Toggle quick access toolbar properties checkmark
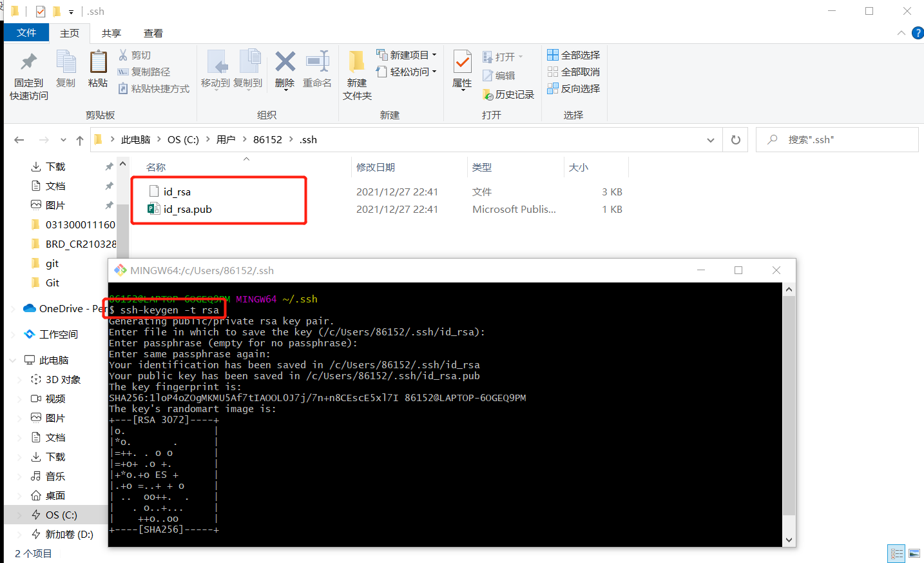This screenshot has height=563, width=924. click(x=41, y=11)
